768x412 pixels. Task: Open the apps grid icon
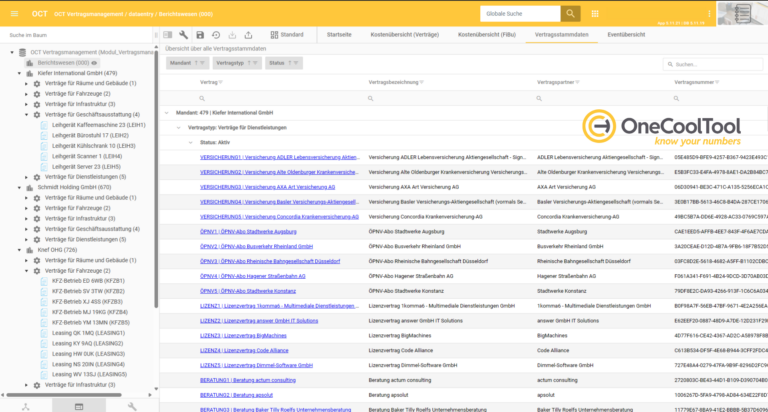click(595, 14)
